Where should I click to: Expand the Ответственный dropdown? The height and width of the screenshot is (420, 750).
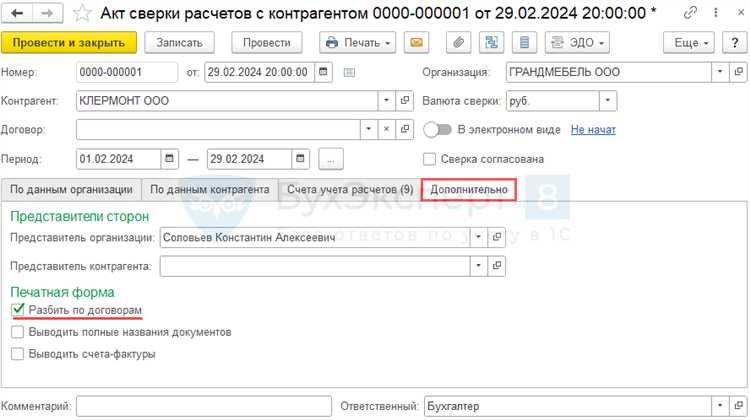coord(720,406)
